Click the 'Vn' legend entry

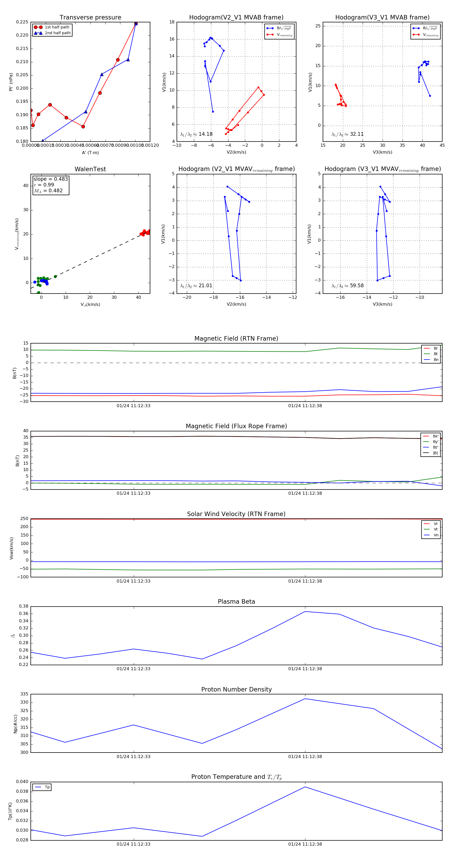(x=431, y=535)
